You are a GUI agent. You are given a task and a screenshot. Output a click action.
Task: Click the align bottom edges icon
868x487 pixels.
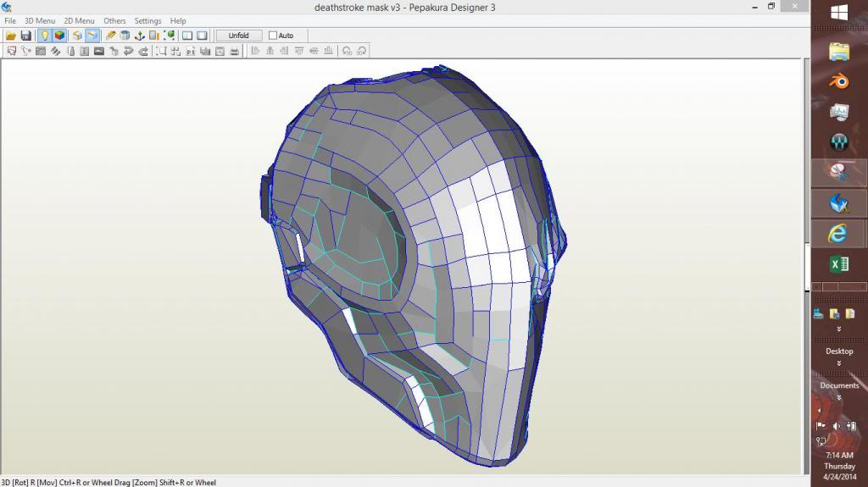(x=328, y=51)
